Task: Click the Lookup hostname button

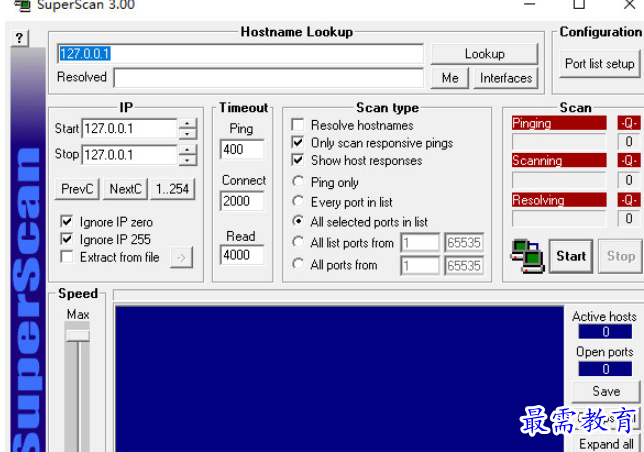Action: click(484, 54)
